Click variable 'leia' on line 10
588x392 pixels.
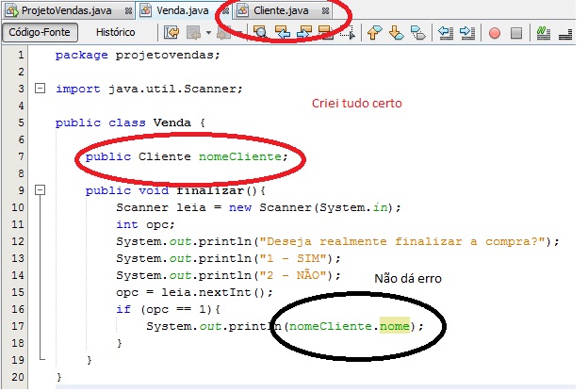click(191, 207)
